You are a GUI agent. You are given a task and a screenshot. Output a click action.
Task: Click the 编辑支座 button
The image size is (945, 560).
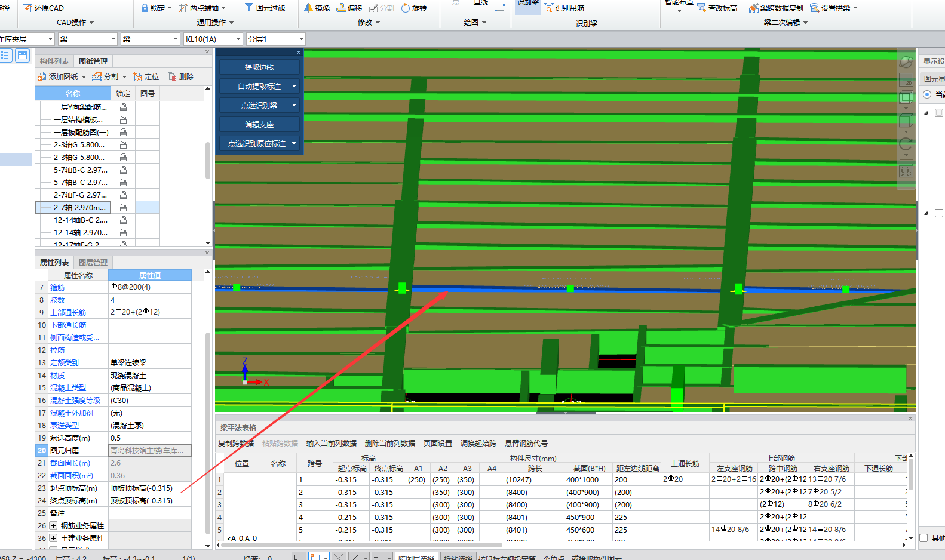coord(259,125)
